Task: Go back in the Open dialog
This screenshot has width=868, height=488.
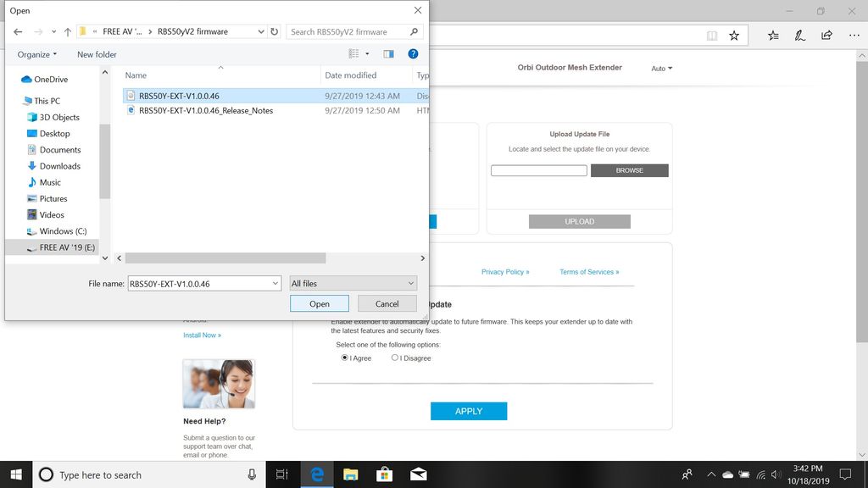Action: [x=18, y=31]
